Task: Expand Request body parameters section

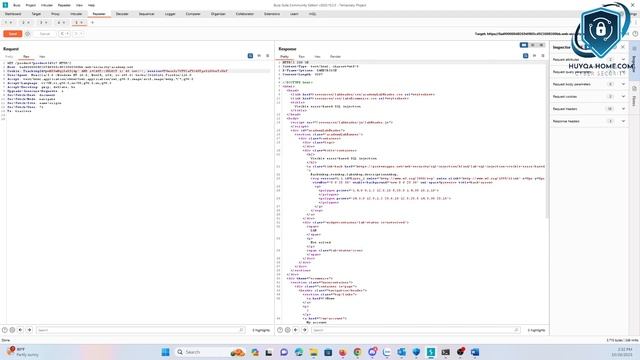Action: (x=589, y=84)
